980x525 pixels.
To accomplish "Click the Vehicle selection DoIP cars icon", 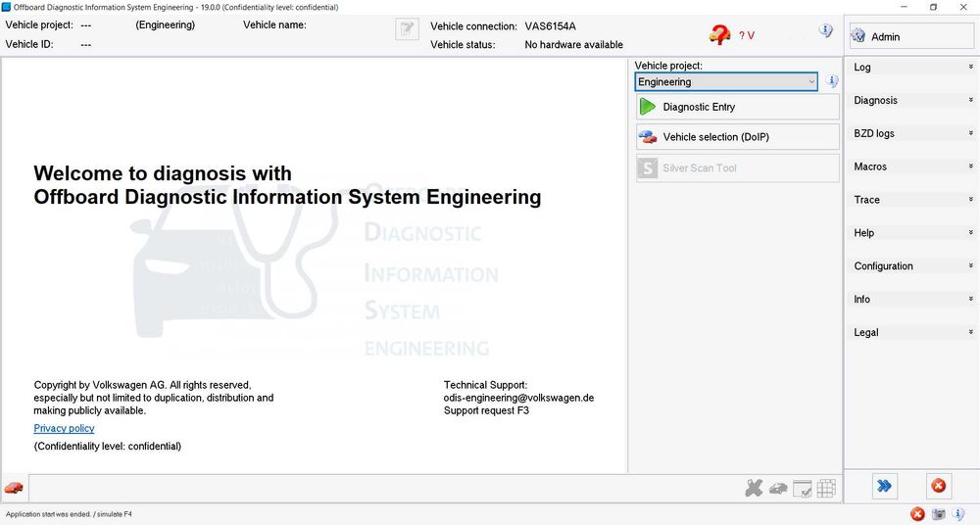I will click(x=648, y=137).
